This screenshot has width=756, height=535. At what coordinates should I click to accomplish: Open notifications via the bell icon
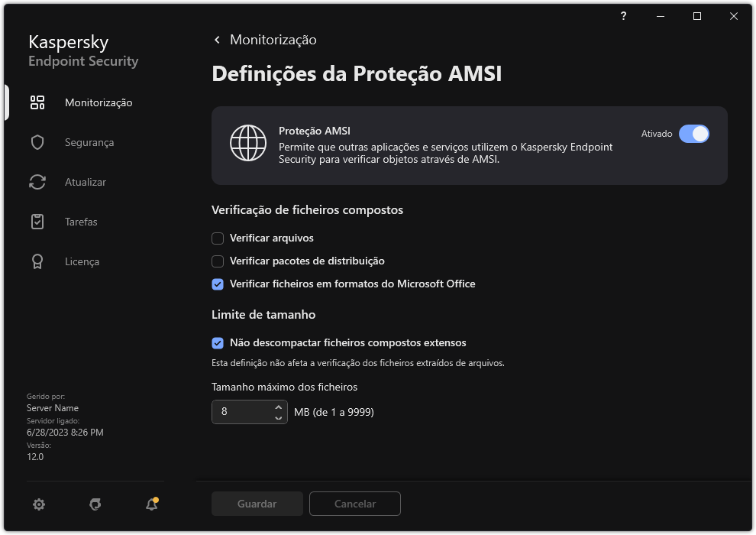tap(151, 505)
